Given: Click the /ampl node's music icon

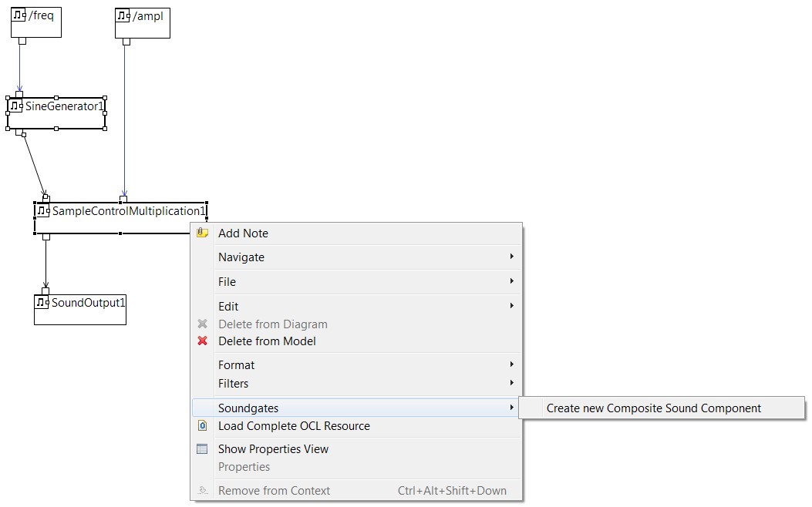Looking at the screenshot, I should [x=123, y=15].
